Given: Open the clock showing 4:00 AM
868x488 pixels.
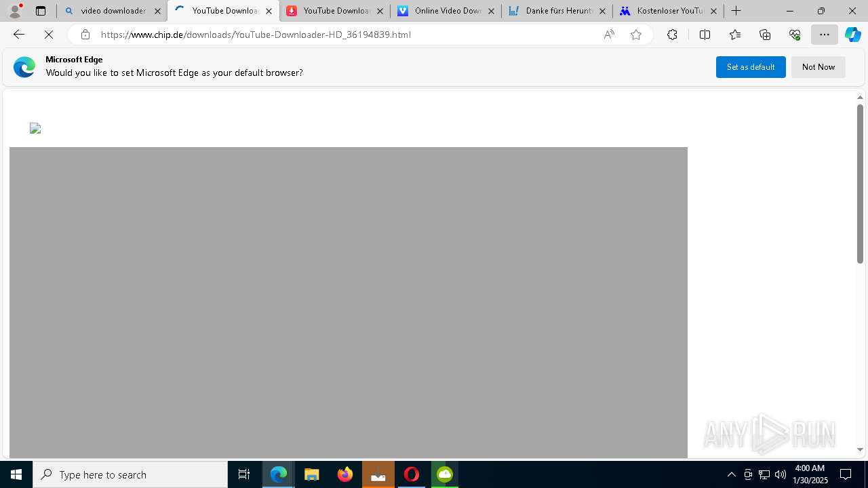Looking at the screenshot, I should (x=810, y=474).
